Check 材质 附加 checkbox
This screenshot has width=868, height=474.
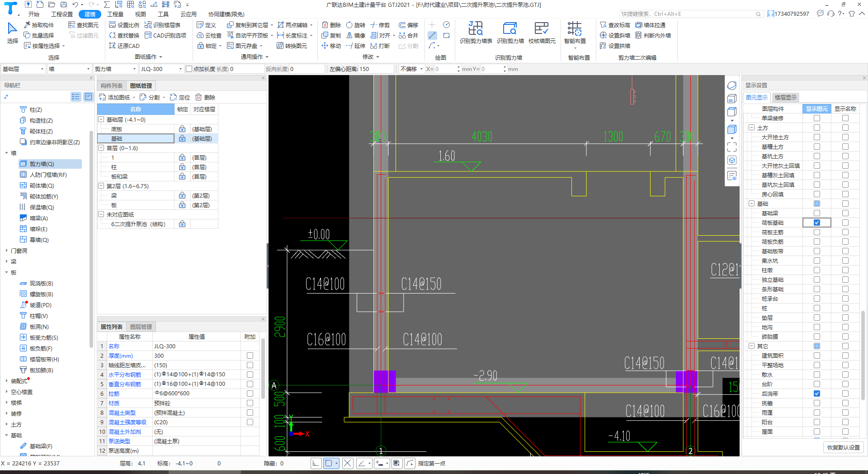(250, 403)
